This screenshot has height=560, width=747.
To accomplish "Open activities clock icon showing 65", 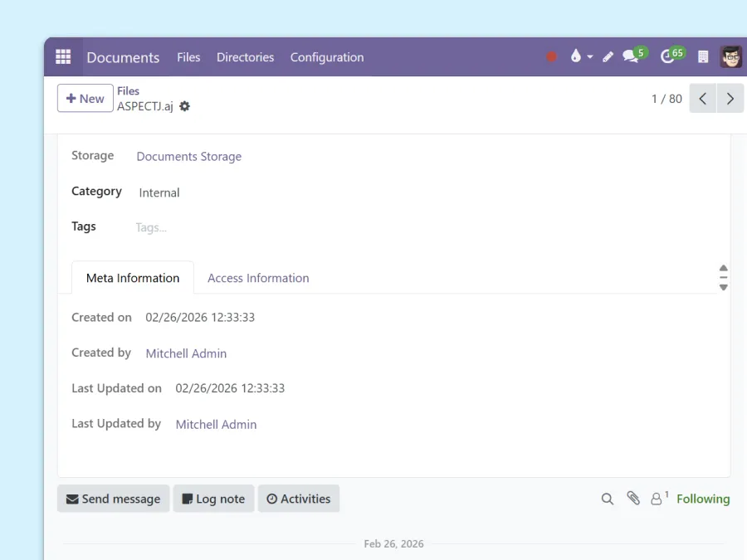I will tap(669, 56).
